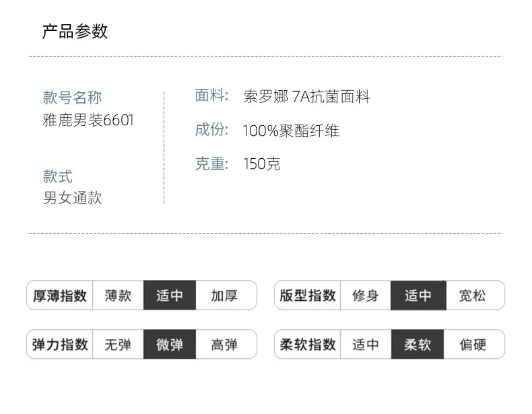Image resolution: width=532 pixels, height=414 pixels.
Task: Click the 厚薄指数 label
Action: 60,296
